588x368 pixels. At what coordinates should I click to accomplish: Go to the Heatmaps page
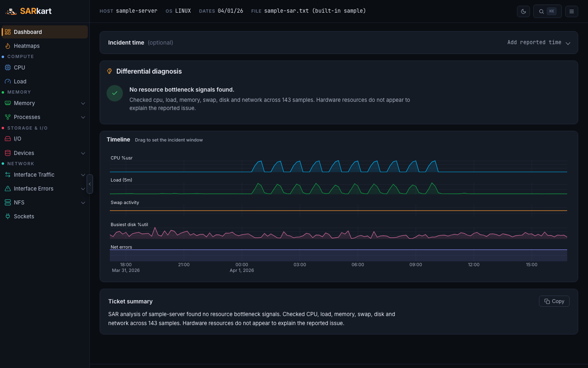click(x=45, y=46)
